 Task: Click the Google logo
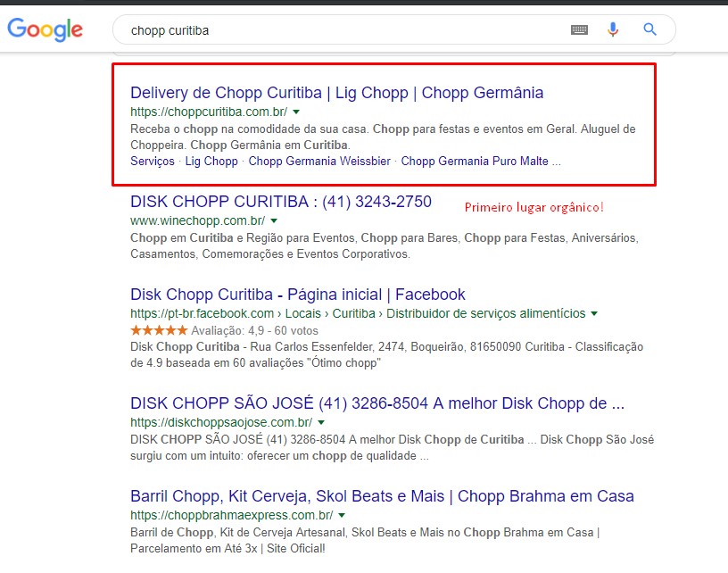45,29
